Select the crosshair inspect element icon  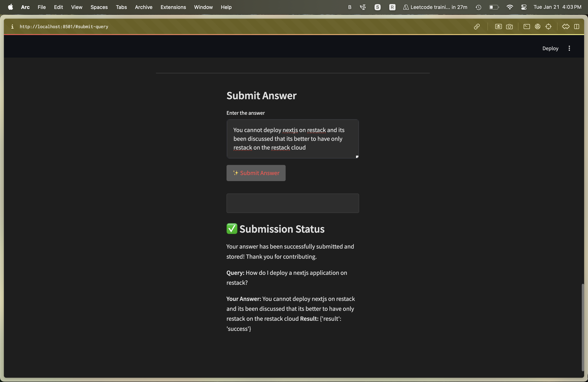[x=548, y=26]
